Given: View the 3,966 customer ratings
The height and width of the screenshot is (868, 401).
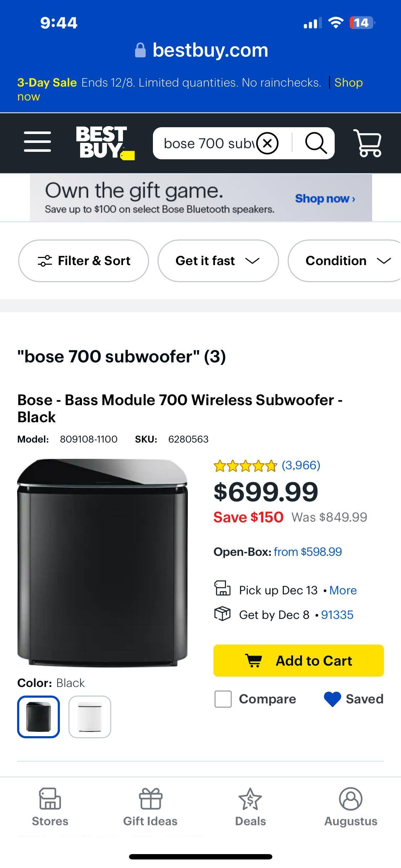Looking at the screenshot, I should 300,465.
